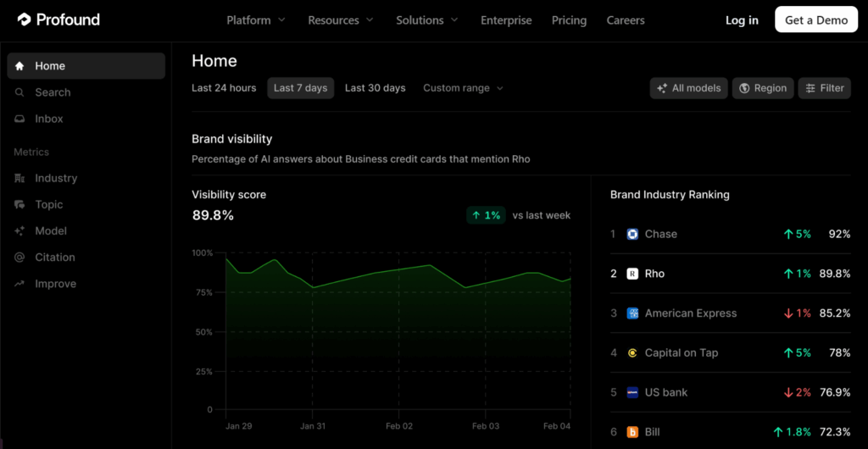Click the Get a Demo button
The width and height of the screenshot is (868, 449).
[x=815, y=20]
